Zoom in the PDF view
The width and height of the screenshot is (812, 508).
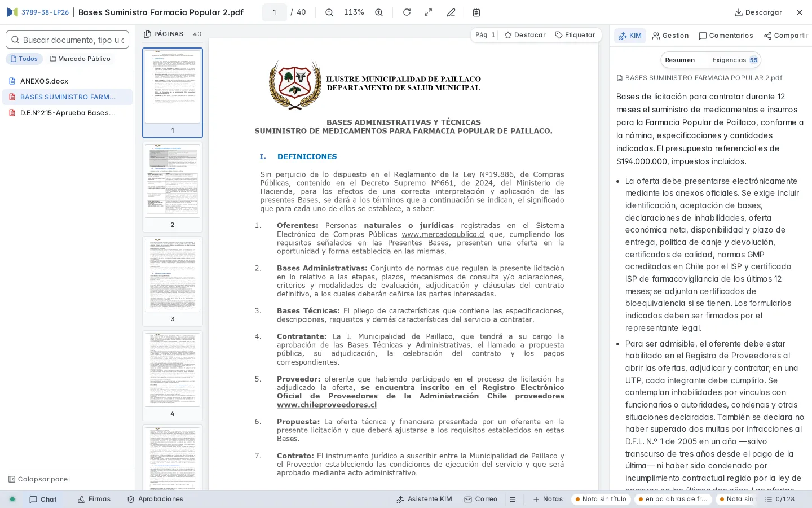tap(379, 12)
